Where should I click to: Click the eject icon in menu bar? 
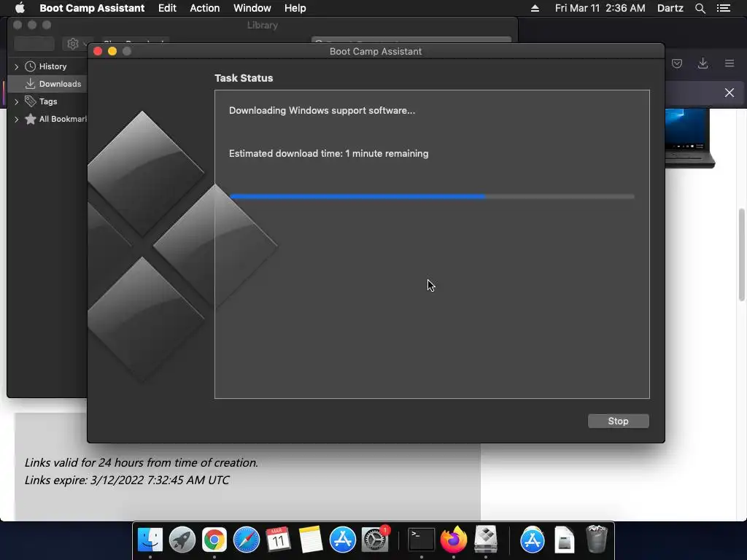point(535,8)
